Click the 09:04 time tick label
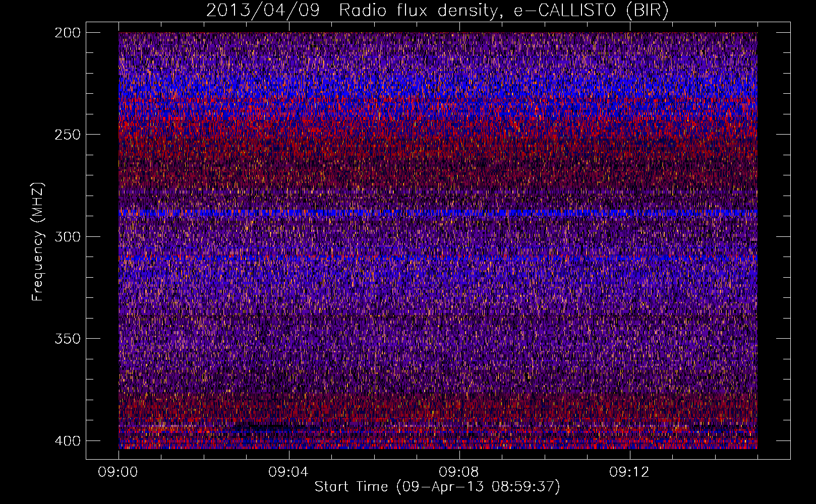 (288, 472)
